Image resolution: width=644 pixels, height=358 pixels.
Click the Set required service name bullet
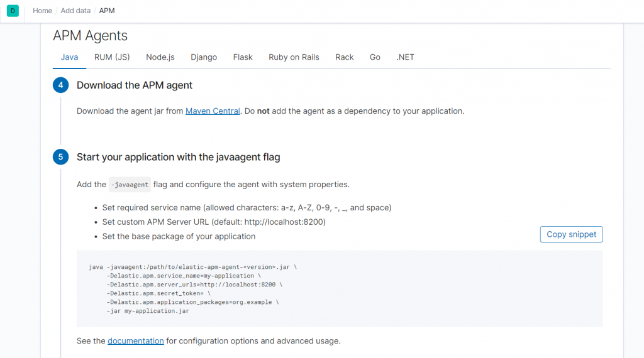pyautogui.click(x=247, y=208)
